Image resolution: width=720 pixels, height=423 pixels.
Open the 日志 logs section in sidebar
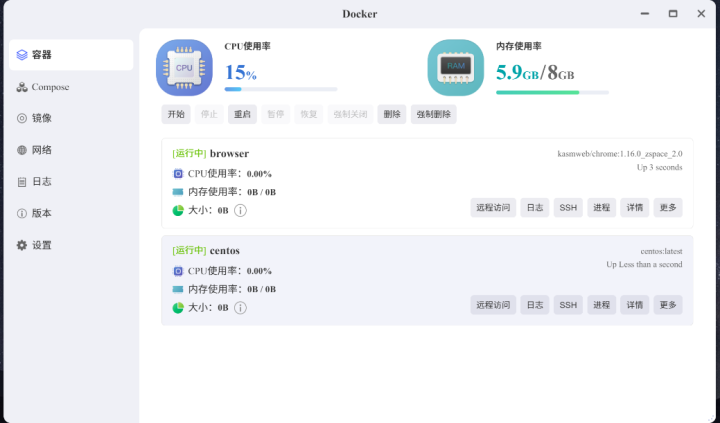tap(41, 182)
